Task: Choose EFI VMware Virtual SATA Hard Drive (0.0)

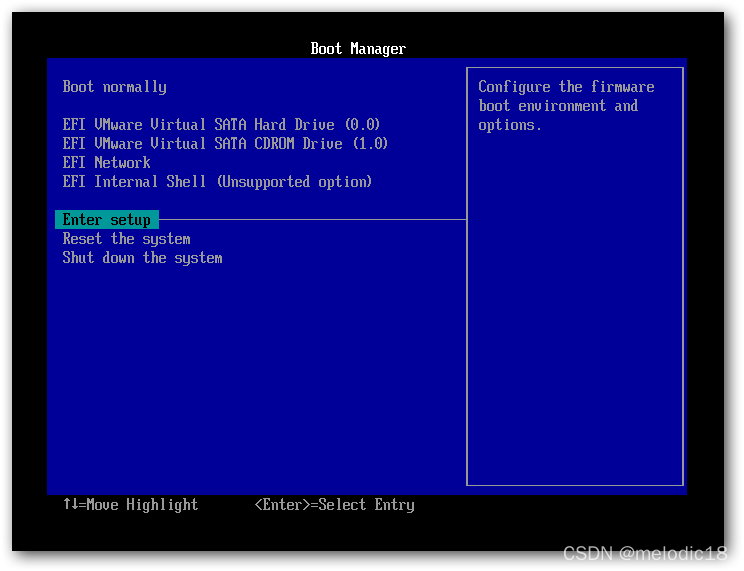Action: [x=221, y=125]
